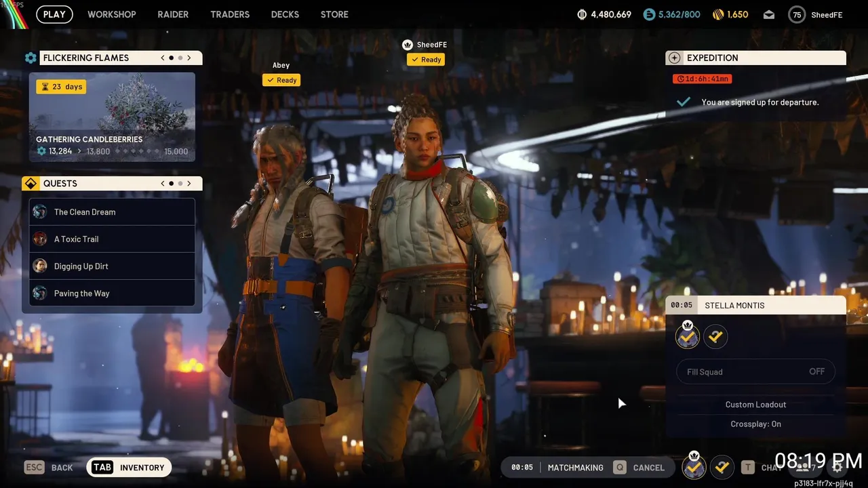Click the 23 days timer badge
868x488 pixels.
pos(61,87)
